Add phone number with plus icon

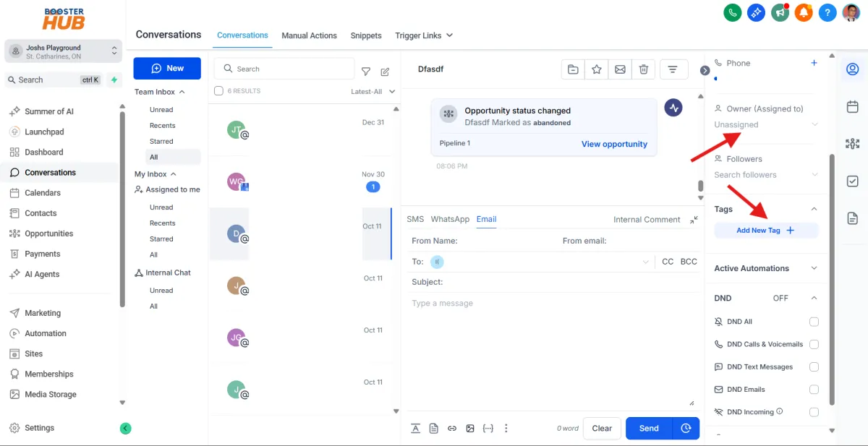814,63
